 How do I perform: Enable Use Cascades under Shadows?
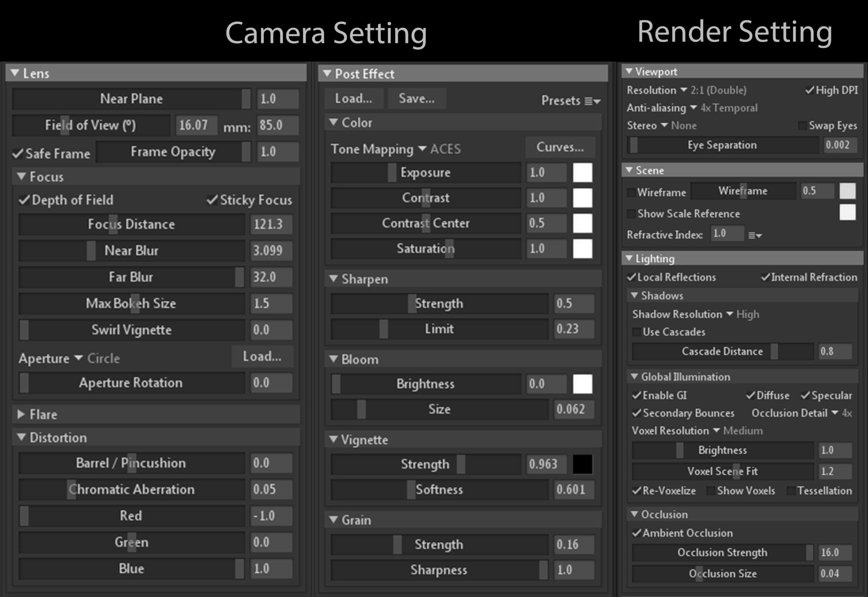click(636, 332)
